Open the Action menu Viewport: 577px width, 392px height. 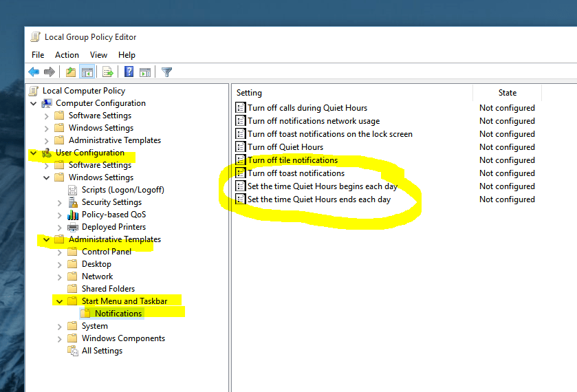point(67,55)
